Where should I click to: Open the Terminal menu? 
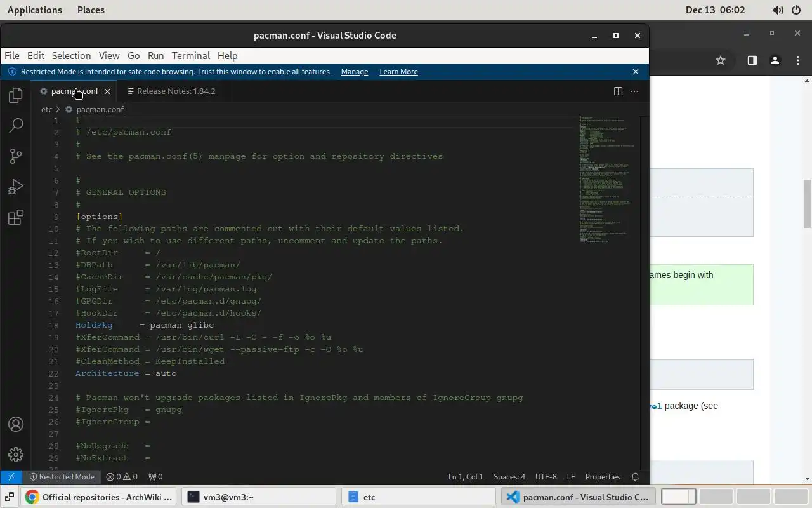click(191, 56)
